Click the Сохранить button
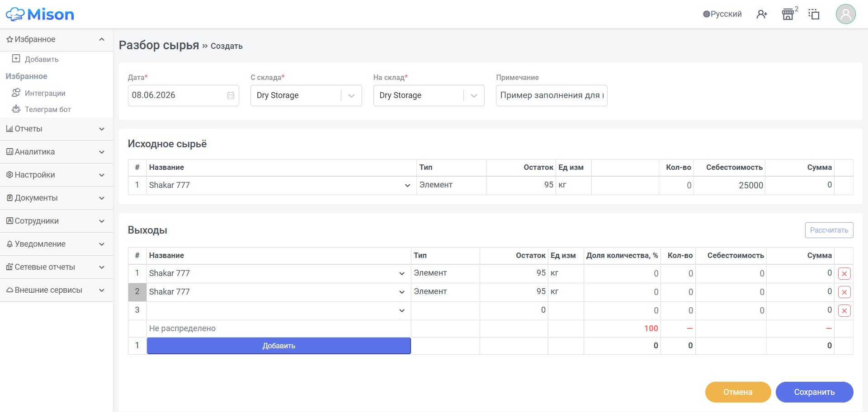Image resolution: width=868 pixels, height=412 pixels. tap(814, 392)
